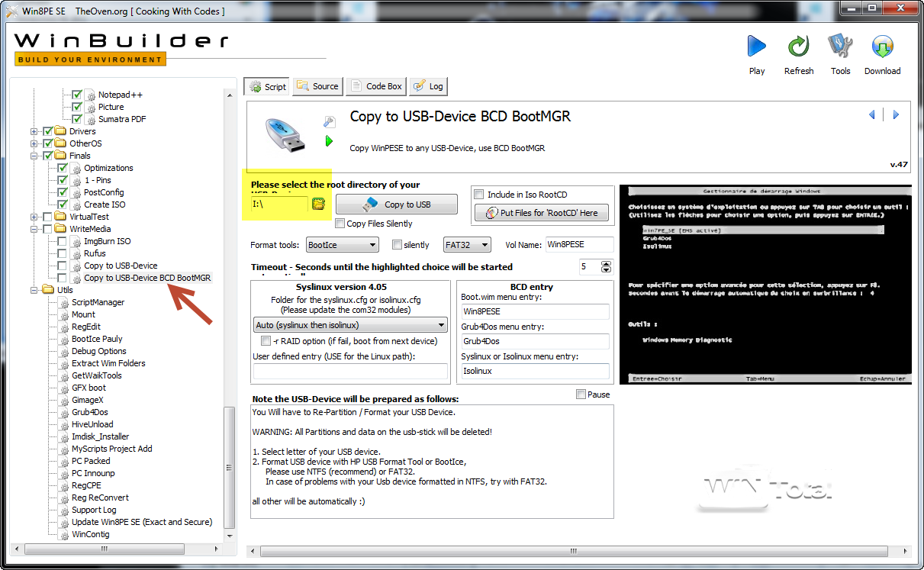Click the green Refresh icon

[x=798, y=47]
